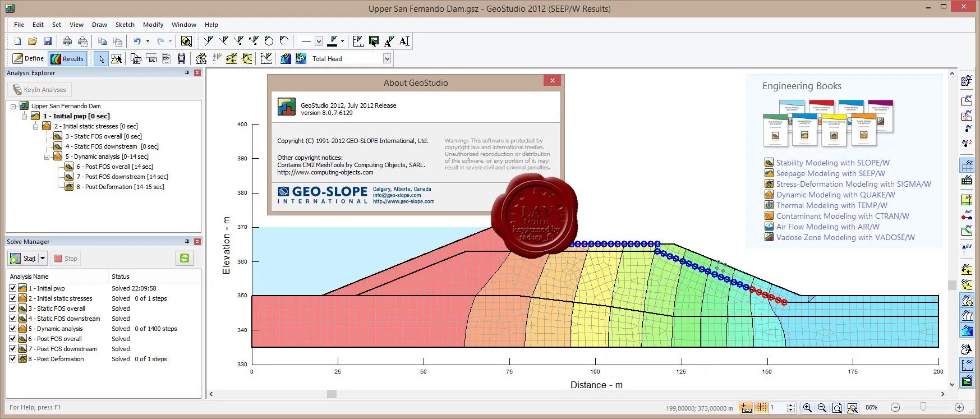Screen dimensions: 980x419
Task: Click the Copy icon in toolbar
Action: click(x=102, y=41)
